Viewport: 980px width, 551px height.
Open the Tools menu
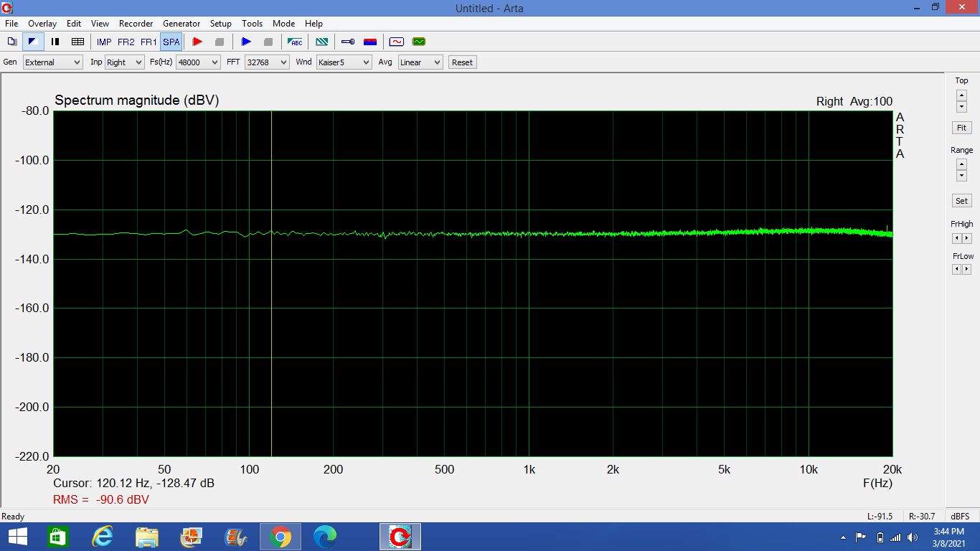252,24
